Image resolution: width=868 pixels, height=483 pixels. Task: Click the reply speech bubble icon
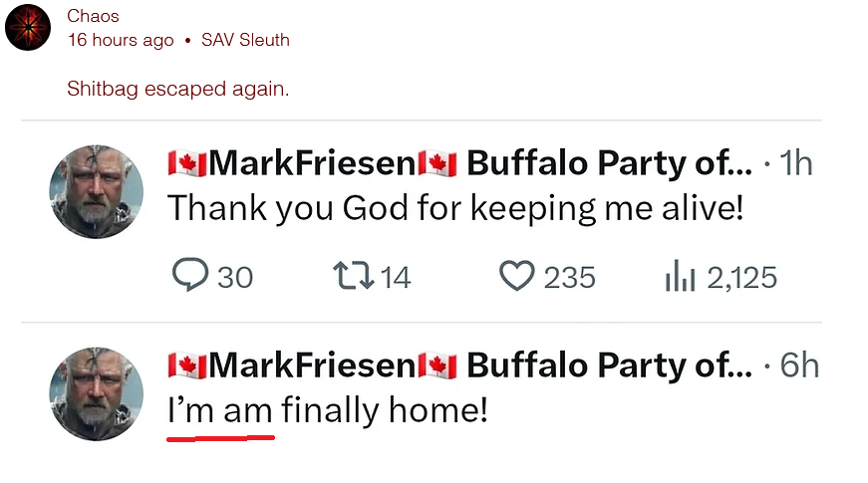(190, 276)
